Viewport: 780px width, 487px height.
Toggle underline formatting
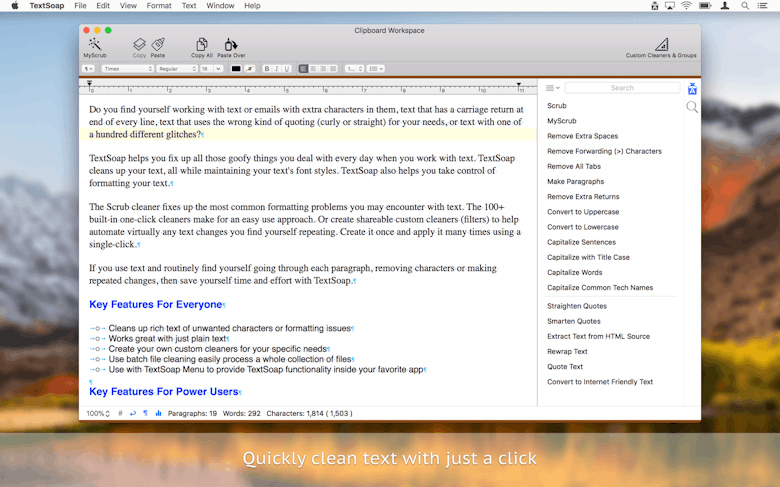pos(287,69)
